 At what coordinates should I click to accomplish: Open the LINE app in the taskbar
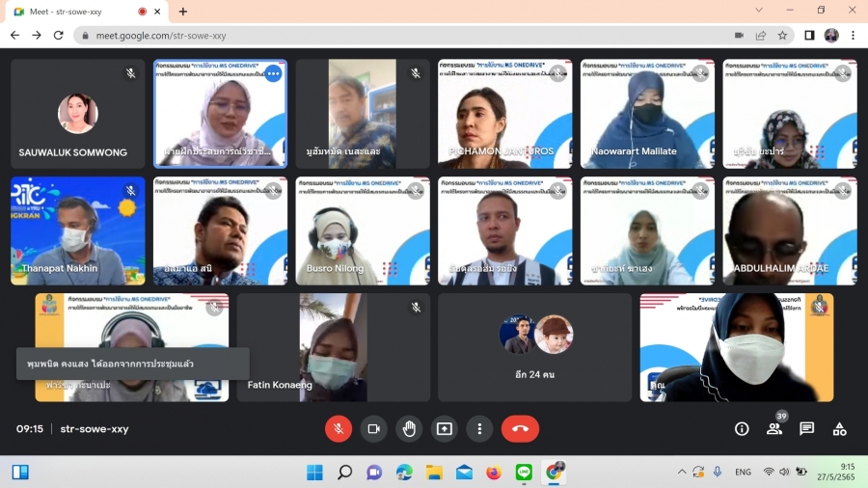pos(524,473)
